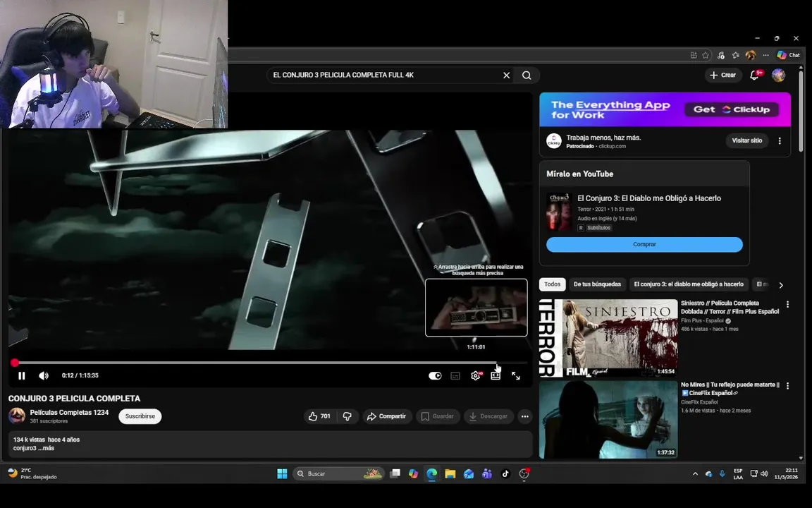
Task: Launch Copilot from the taskbar
Action: point(413,474)
